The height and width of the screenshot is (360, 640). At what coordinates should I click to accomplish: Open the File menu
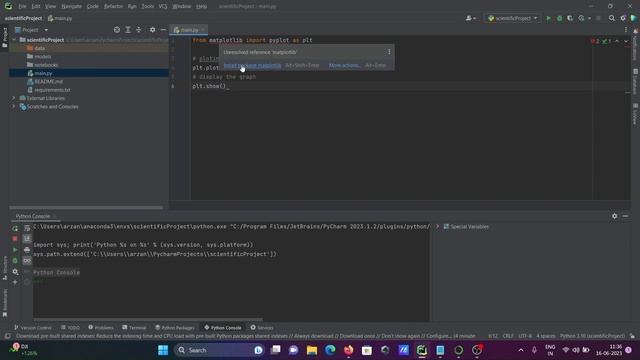(22, 7)
